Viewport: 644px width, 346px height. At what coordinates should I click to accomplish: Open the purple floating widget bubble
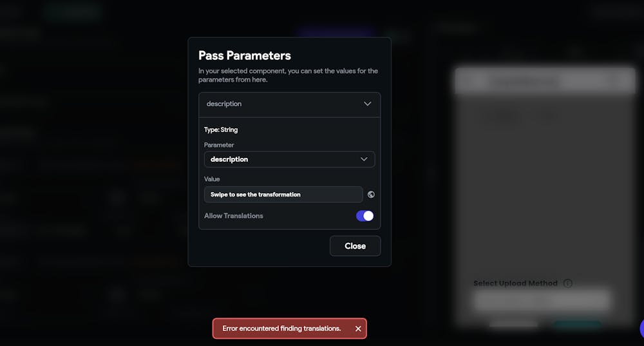click(641, 329)
